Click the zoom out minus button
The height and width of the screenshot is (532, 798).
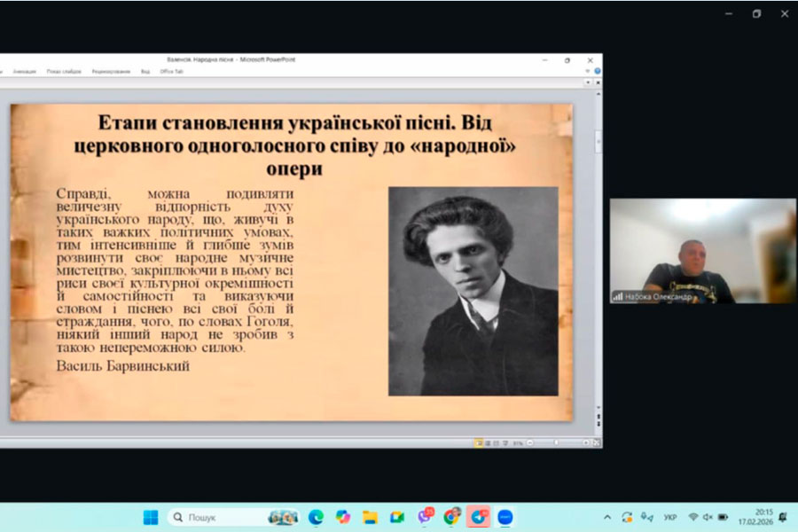[x=530, y=442]
